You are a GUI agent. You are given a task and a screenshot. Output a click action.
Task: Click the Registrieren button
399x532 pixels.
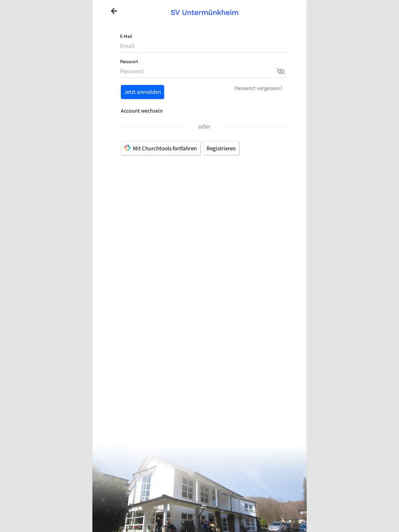coord(221,148)
